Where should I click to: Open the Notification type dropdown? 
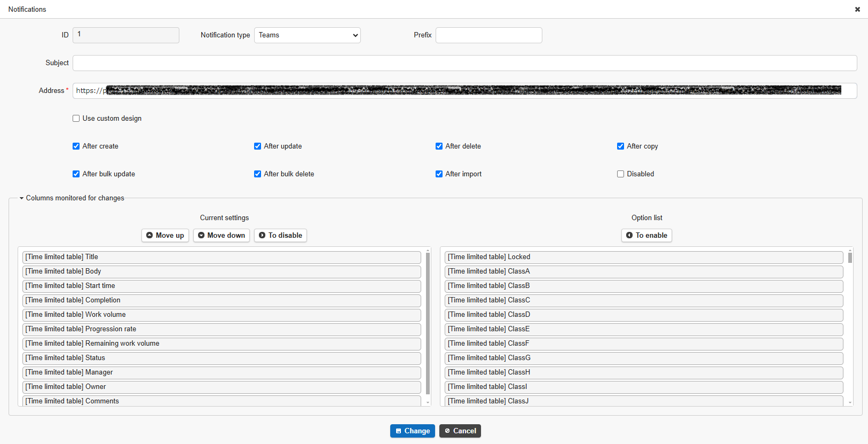[x=307, y=35]
